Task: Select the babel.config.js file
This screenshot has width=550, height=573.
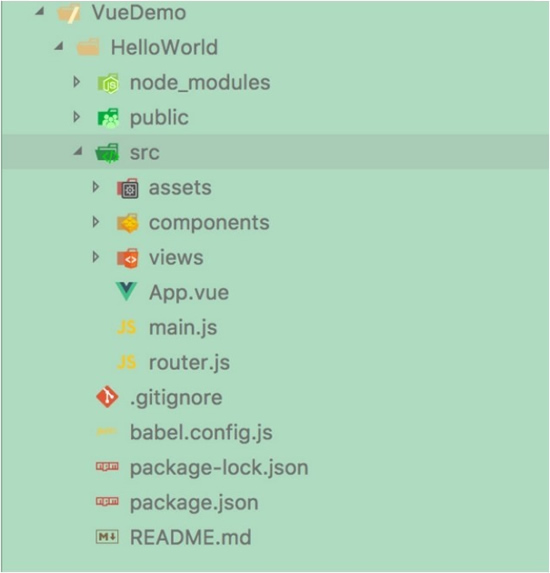Action: pos(201,433)
